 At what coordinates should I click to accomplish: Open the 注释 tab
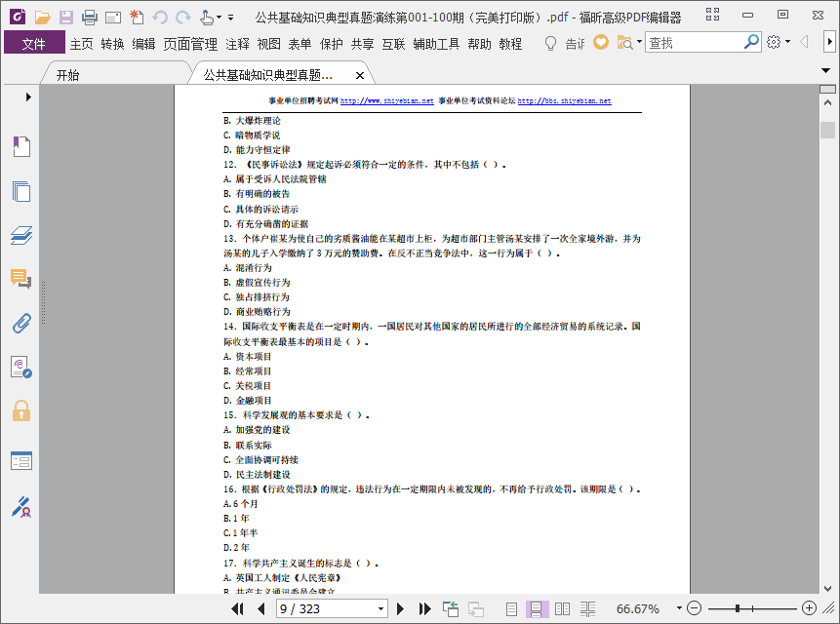(237, 44)
